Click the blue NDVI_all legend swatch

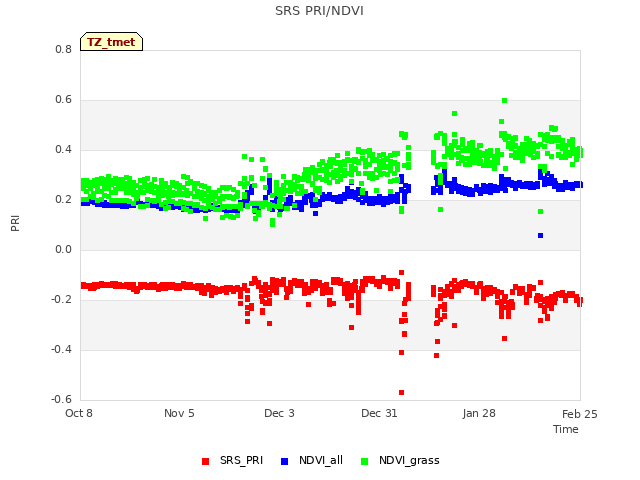tap(284, 461)
